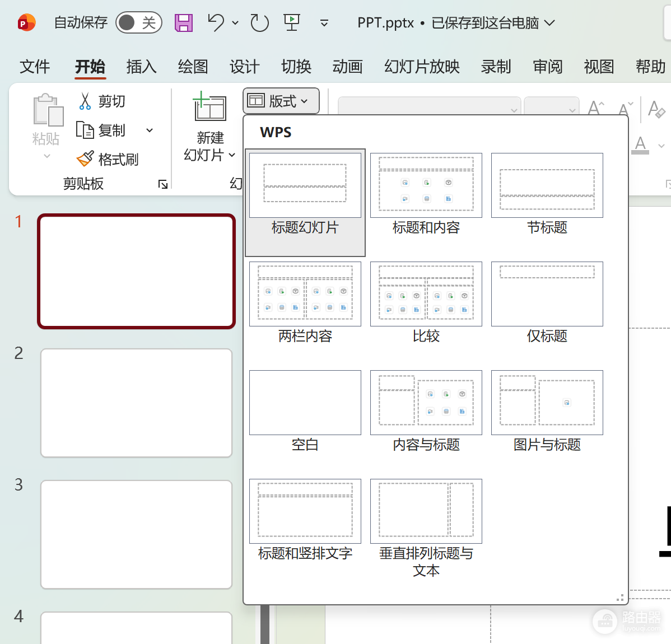Screen dimensions: 671x644
Task: Click the 剪切 scissors button
Action: 101,101
